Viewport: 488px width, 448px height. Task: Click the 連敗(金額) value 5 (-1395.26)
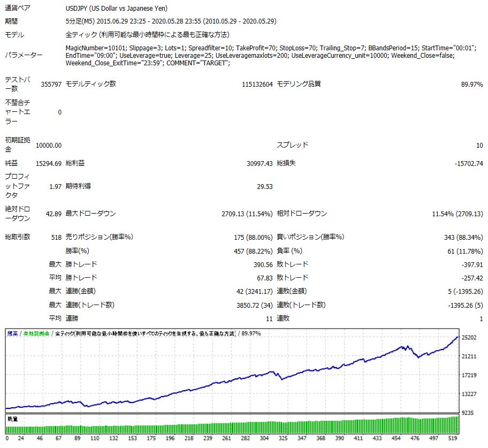tap(466, 292)
